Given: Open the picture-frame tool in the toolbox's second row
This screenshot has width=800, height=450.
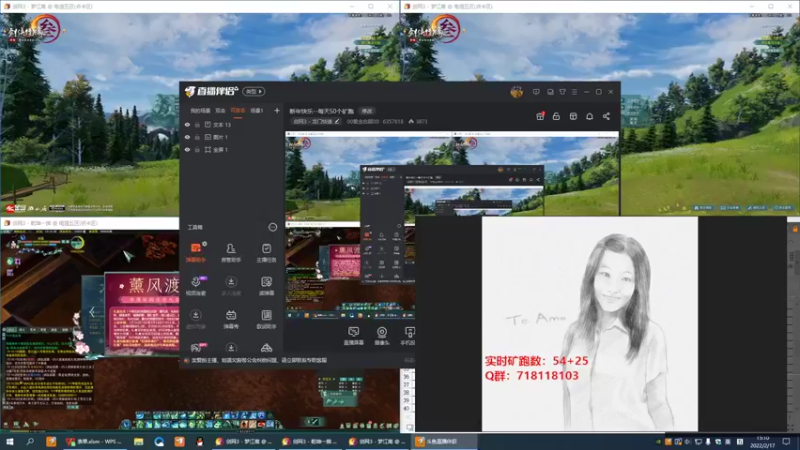Looking at the screenshot, I should point(266,286).
